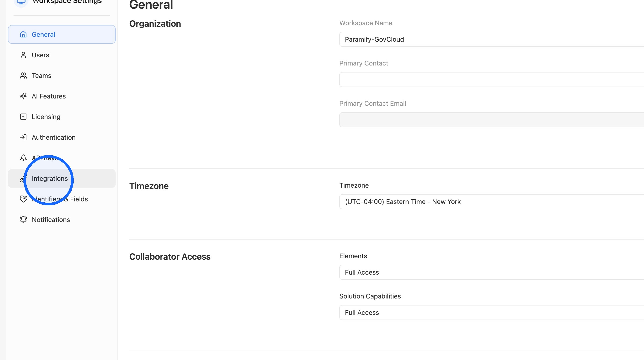The image size is (644, 360).
Task: Click the Authentication sign-in arrow icon
Action: 23,137
